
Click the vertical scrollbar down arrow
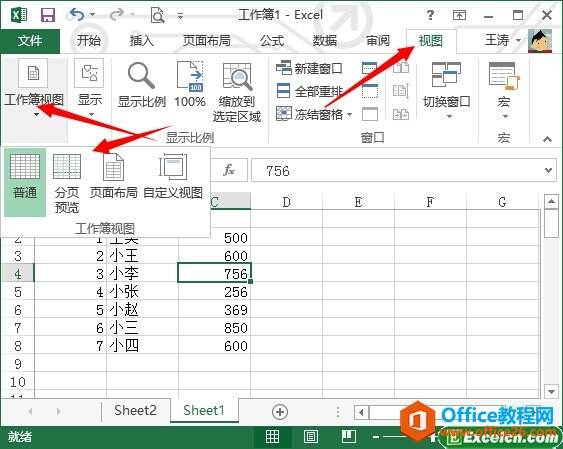pos(551,392)
